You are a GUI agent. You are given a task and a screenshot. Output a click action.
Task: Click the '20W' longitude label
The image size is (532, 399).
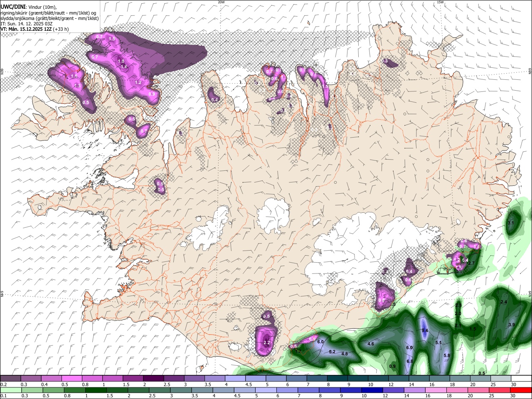(221, 2)
